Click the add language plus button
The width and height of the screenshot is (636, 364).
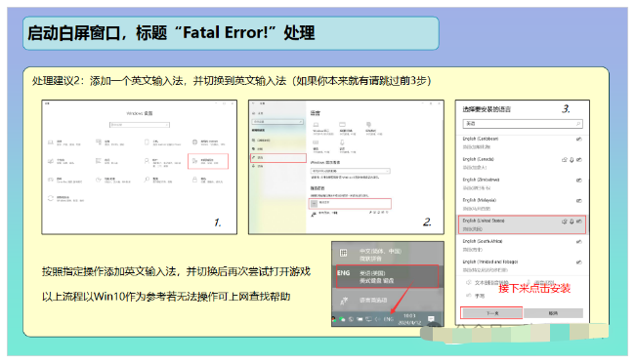(314, 204)
